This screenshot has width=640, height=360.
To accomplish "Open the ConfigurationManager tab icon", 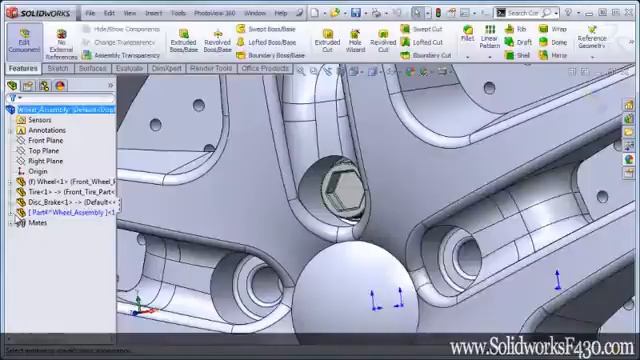I will point(44,86).
